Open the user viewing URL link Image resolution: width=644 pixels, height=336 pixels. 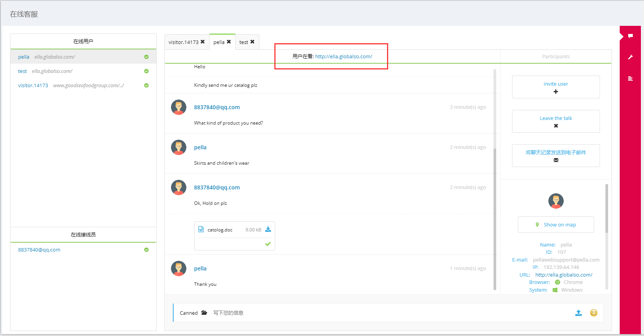click(343, 56)
